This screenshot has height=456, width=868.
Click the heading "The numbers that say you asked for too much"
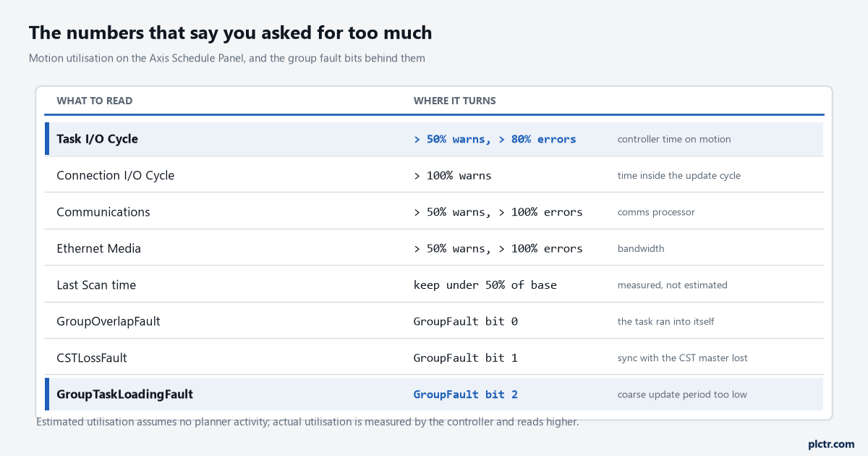(230, 33)
